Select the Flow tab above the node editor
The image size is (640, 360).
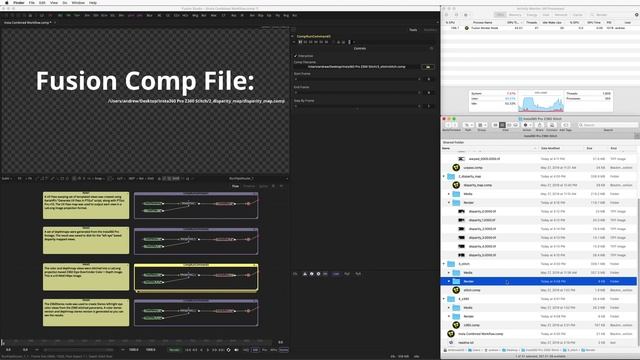click(235, 186)
